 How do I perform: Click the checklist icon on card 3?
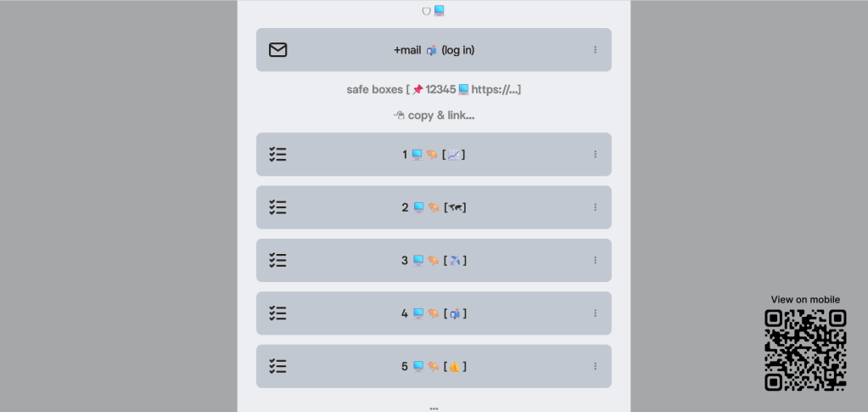coord(277,261)
